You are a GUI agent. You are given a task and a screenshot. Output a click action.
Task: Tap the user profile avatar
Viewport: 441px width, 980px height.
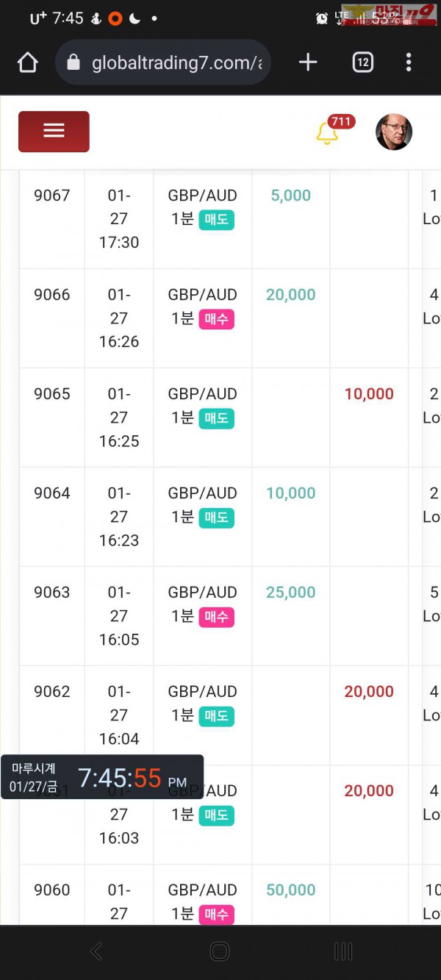click(x=394, y=132)
